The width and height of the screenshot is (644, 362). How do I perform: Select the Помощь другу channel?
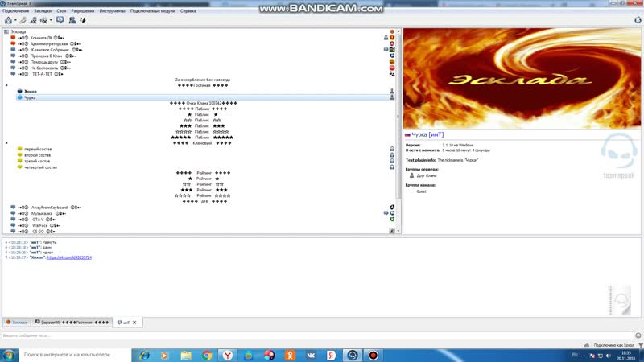(44, 62)
